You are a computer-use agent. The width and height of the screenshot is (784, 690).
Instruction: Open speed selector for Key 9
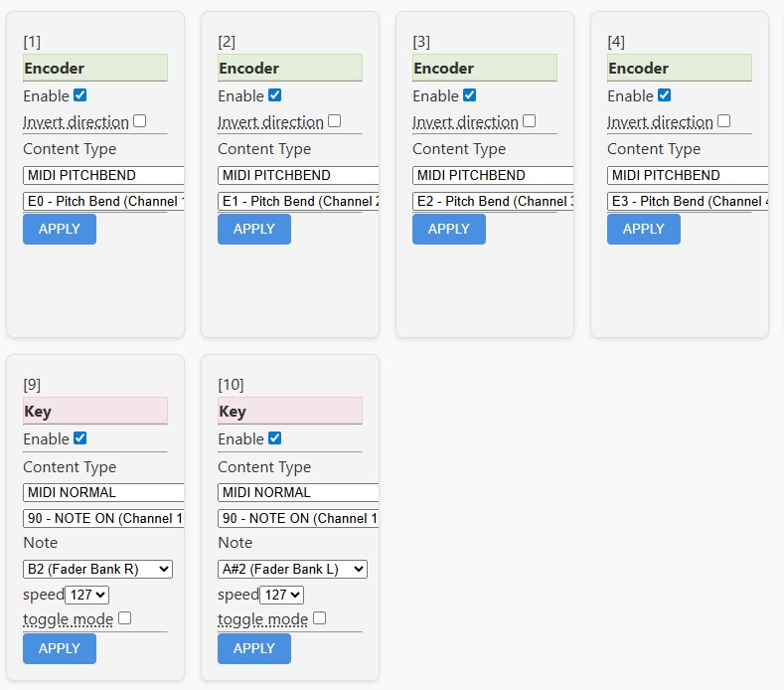click(x=86, y=595)
